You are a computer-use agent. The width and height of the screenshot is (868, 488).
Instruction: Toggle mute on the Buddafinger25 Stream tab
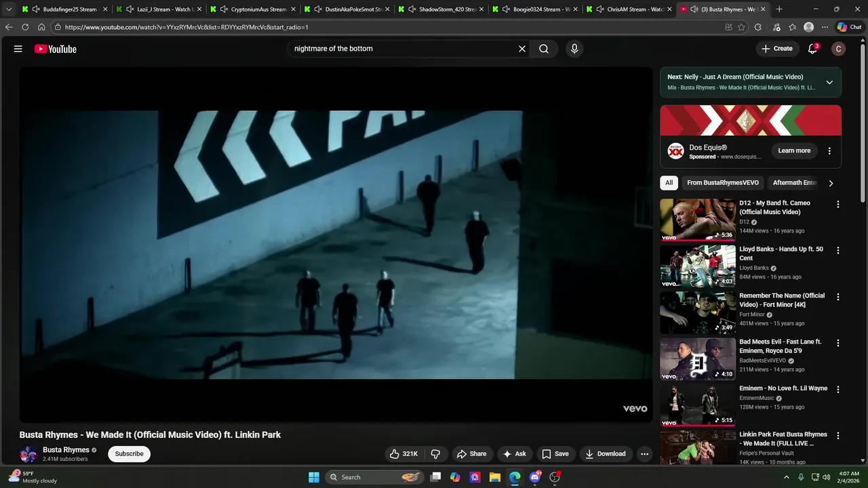click(x=35, y=9)
